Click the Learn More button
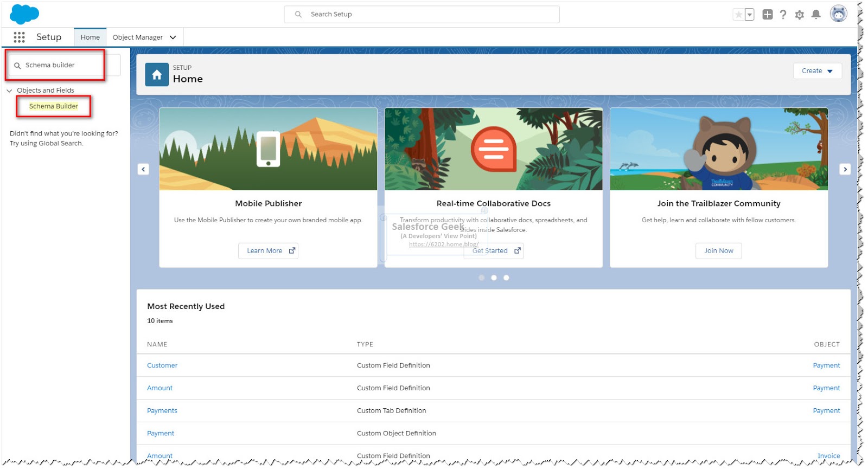Image resolution: width=868 pixels, height=470 pixels. pos(268,250)
